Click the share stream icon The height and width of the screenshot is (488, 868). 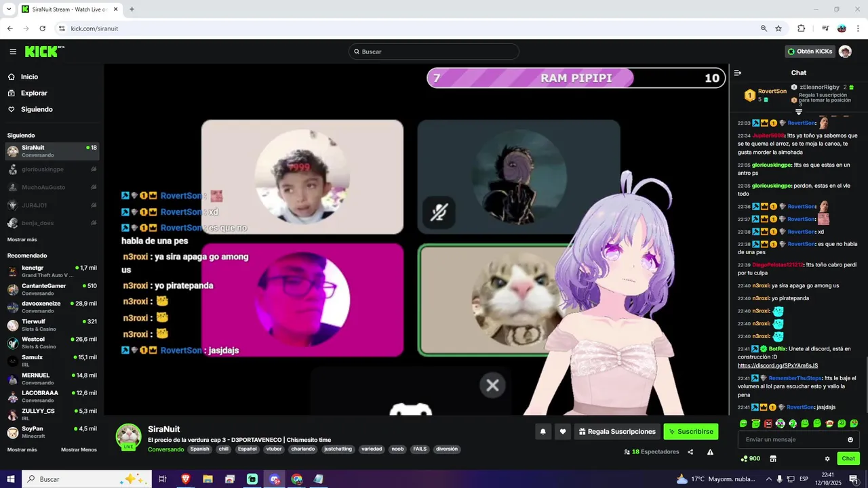coord(690,452)
